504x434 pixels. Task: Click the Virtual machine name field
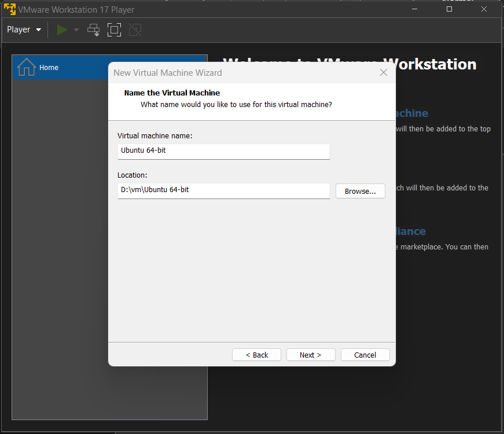click(224, 151)
